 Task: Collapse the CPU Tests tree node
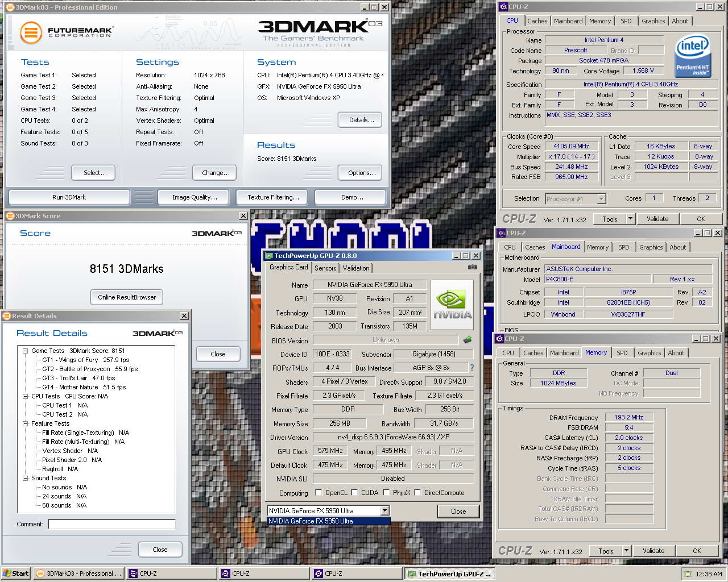click(x=26, y=396)
